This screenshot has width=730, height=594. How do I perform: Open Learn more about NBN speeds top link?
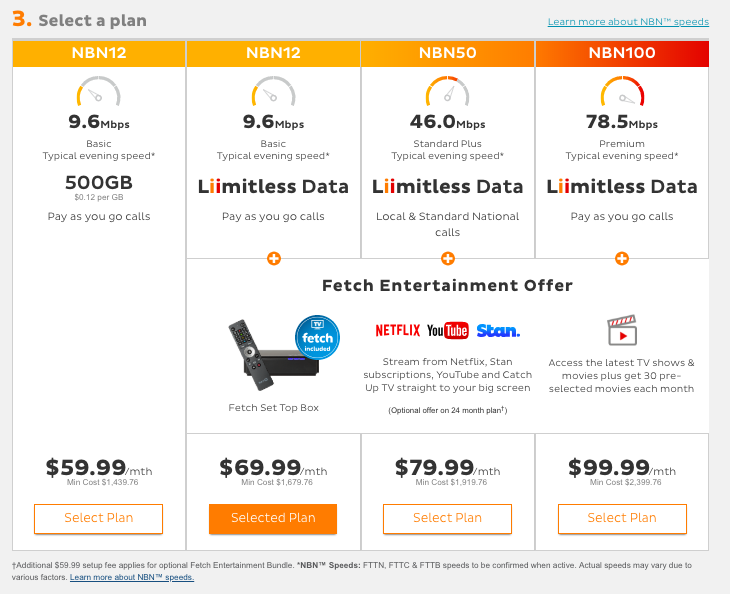point(628,22)
